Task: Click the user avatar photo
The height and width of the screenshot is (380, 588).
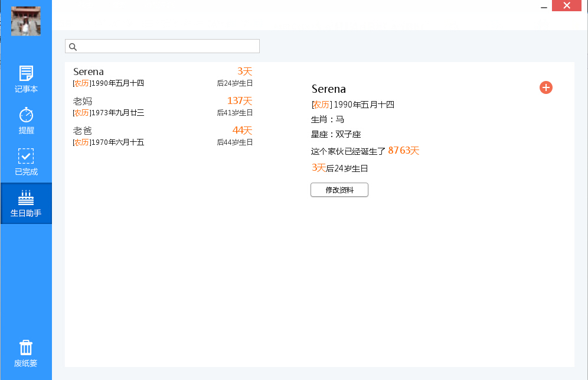Action: tap(26, 21)
